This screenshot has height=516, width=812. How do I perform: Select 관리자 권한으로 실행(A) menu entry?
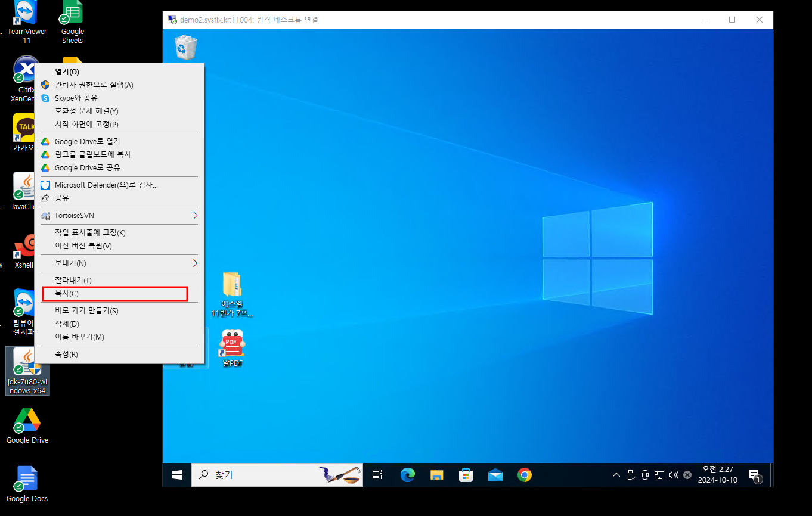pyautogui.click(x=94, y=85)
